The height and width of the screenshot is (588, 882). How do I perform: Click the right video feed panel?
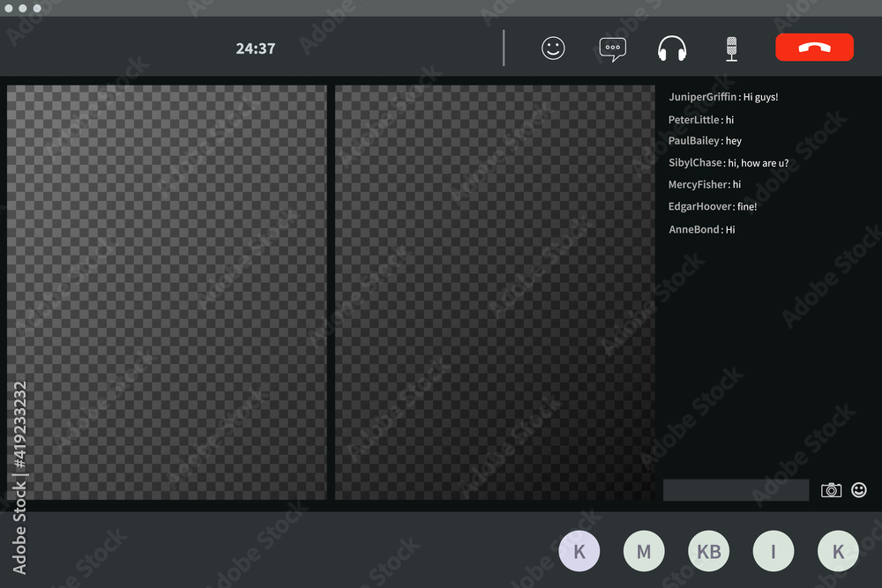pyautogui.click(x=495, y=293)
